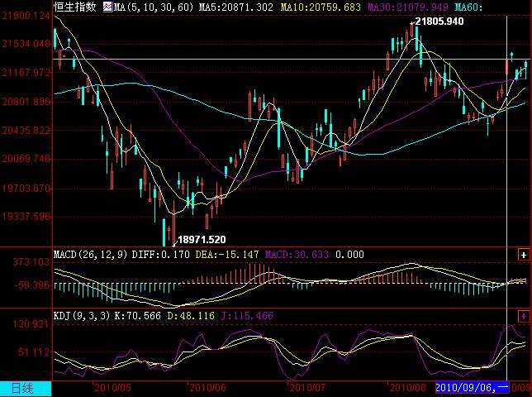Select the D:48.116 value

191,316
